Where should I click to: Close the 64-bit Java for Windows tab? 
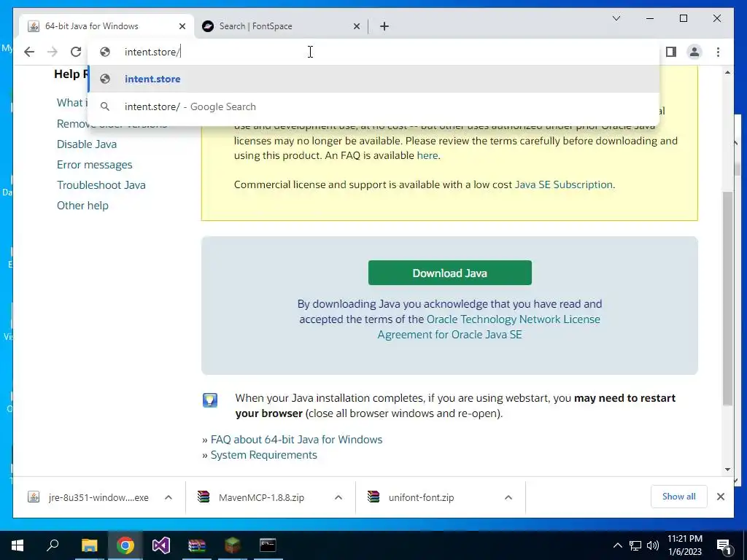182,26
